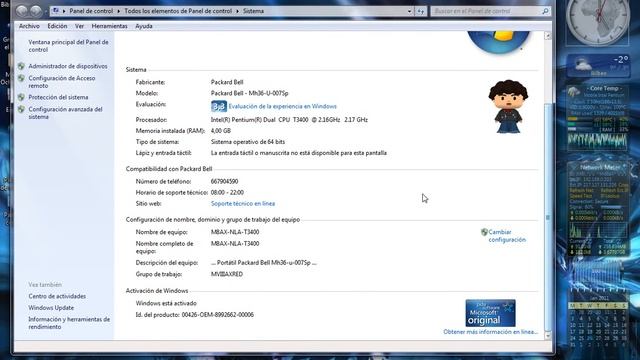Click Panel de control breadcrumb segment
Image resolution: width=640 pixels, height=360 pixels.
(x=91, y=11)
